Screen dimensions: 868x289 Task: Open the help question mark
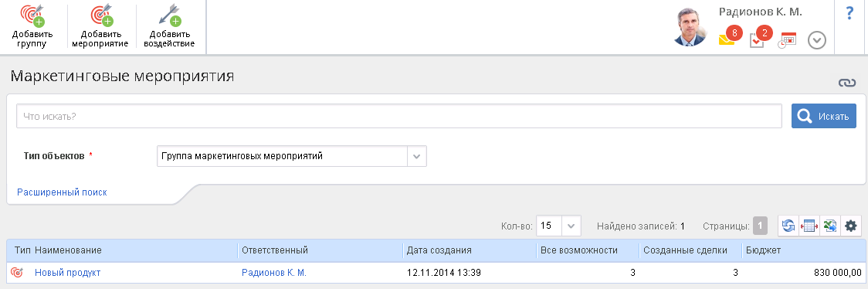[851, 13]
